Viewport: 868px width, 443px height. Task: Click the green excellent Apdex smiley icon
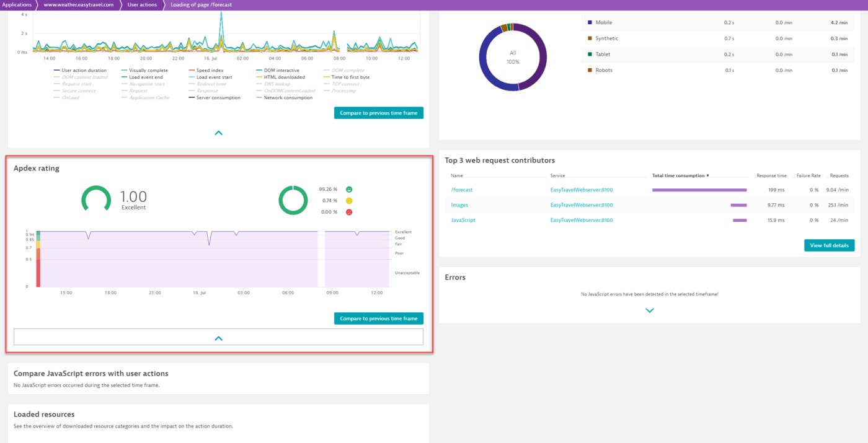[x=348, y=188]
